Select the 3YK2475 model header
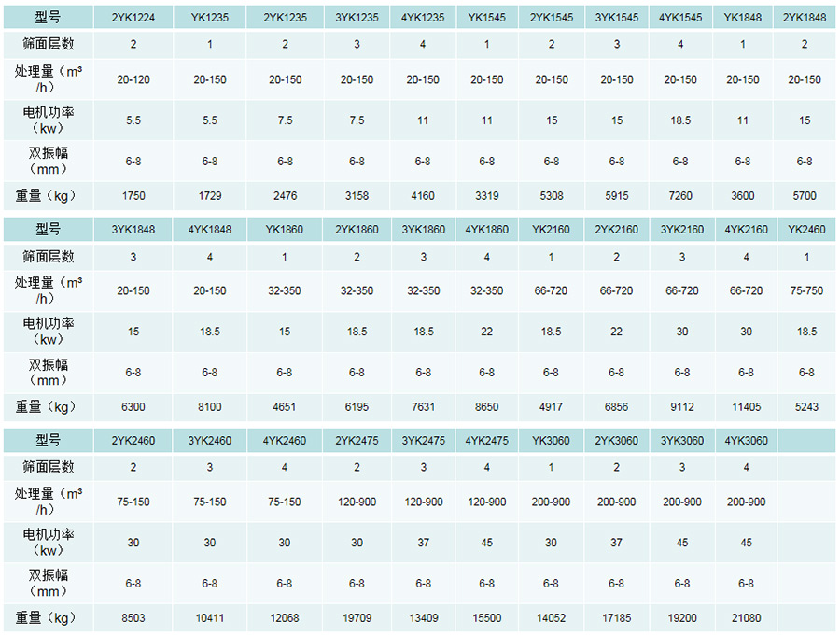 (423, 440)
